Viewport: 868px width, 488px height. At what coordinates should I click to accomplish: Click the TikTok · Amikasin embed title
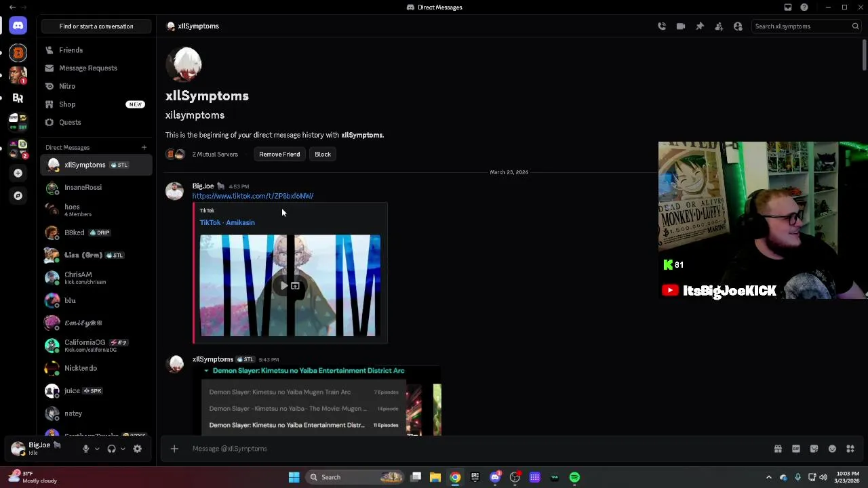[227, 222]
